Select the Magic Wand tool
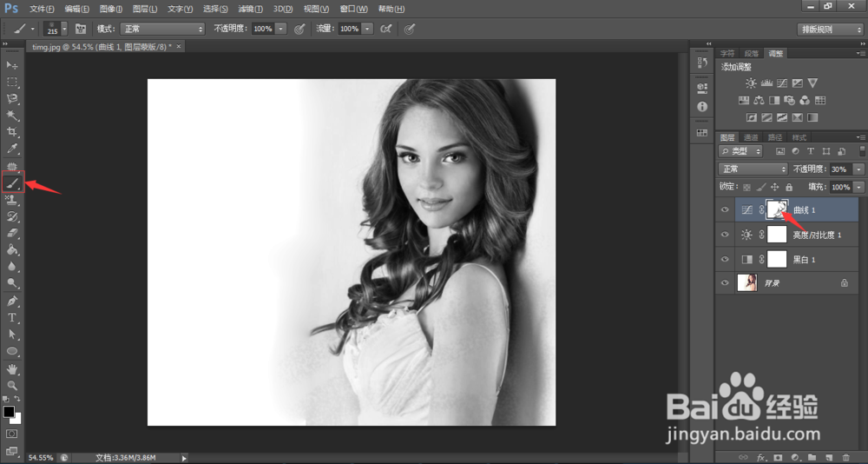The width and height of the screenshot is (868, 464). coord(12,116)
